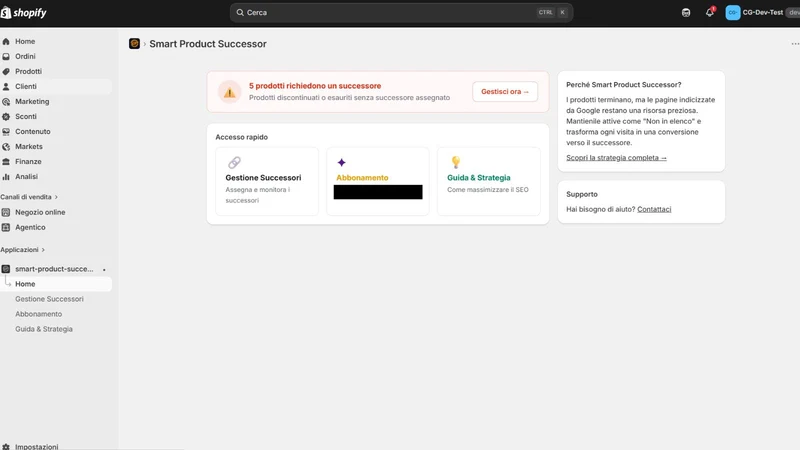
Task: Click the Sconti discount icon
Action: [x=6, y=116]
